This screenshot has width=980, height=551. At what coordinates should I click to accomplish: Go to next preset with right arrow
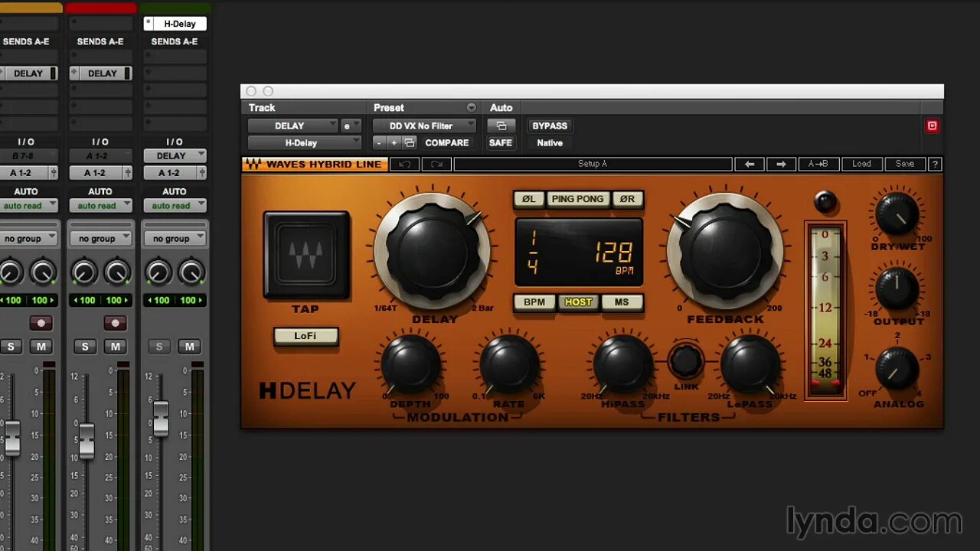point(781,164)
